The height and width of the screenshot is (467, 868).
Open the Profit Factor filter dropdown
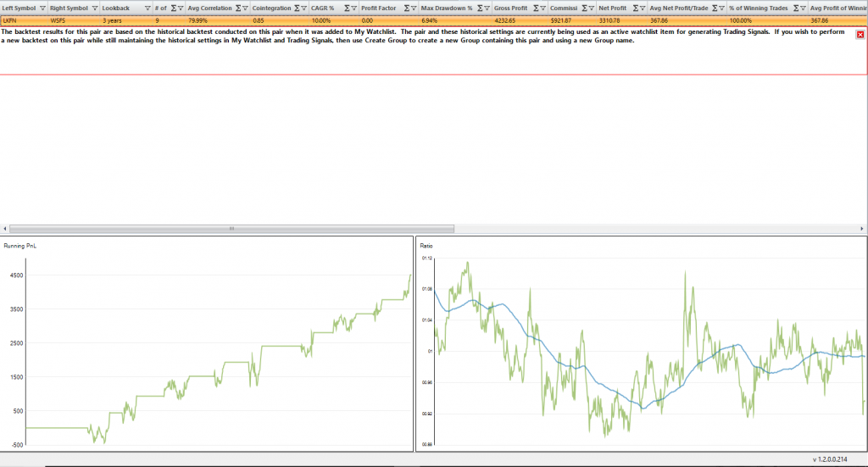click(413, 8)
